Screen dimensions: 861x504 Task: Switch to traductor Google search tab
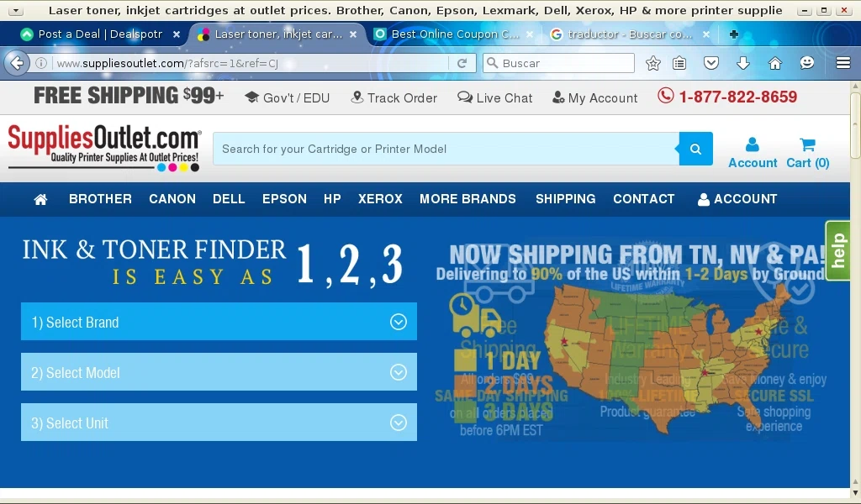point(631,34)
